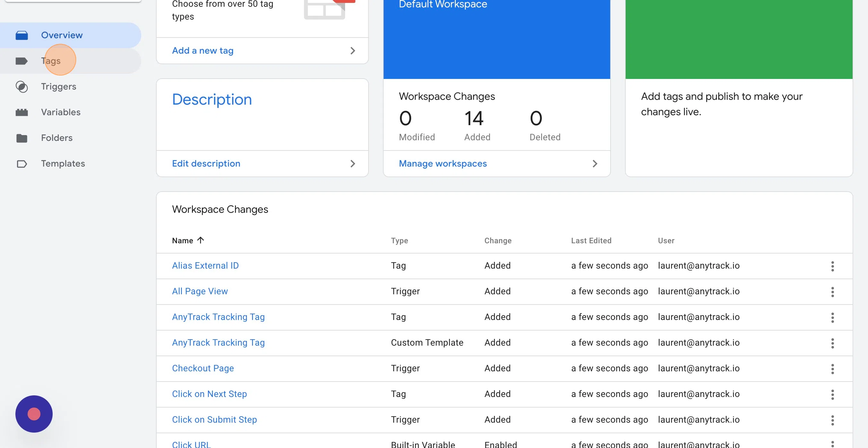
Task: Click the Tags label icon in sidebar
Action: click(x=22, y=61)
